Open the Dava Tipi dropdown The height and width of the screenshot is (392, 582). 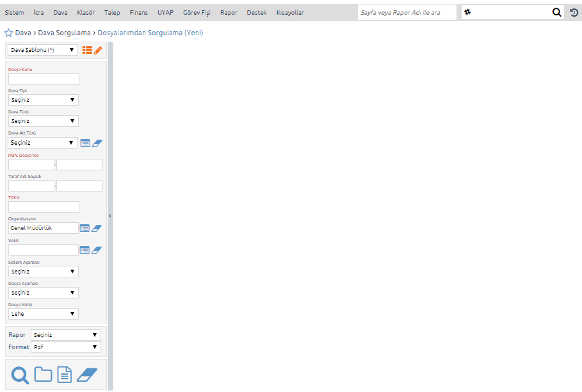point(44,100)
